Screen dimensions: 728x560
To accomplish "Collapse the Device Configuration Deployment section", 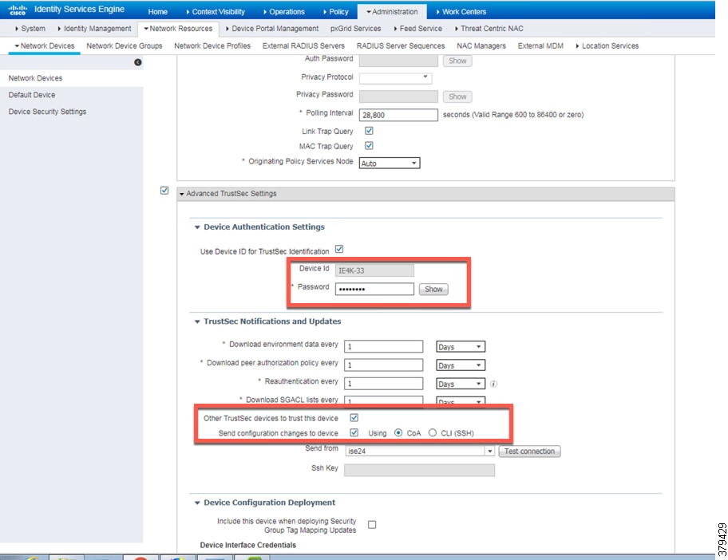I will point(197,503).
